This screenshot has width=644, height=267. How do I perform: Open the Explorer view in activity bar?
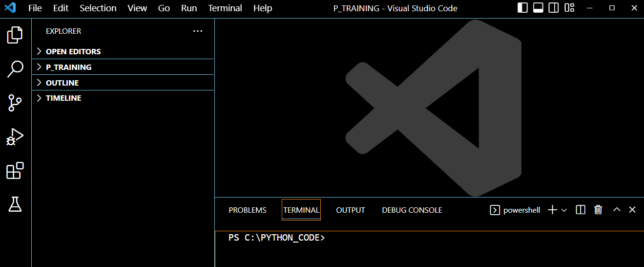[x=15, y=35]
